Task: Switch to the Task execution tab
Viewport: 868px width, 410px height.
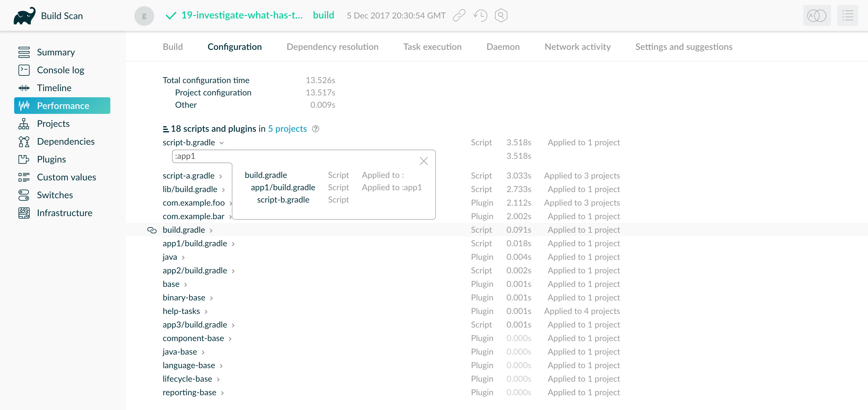Action: (433, 46)
